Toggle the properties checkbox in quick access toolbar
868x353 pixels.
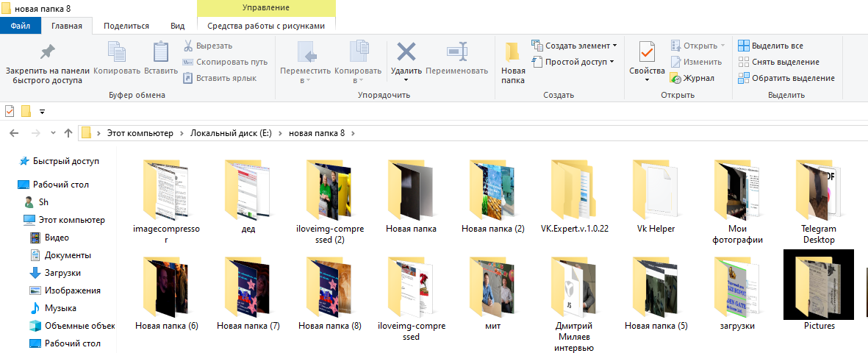[x=10, y=112]
